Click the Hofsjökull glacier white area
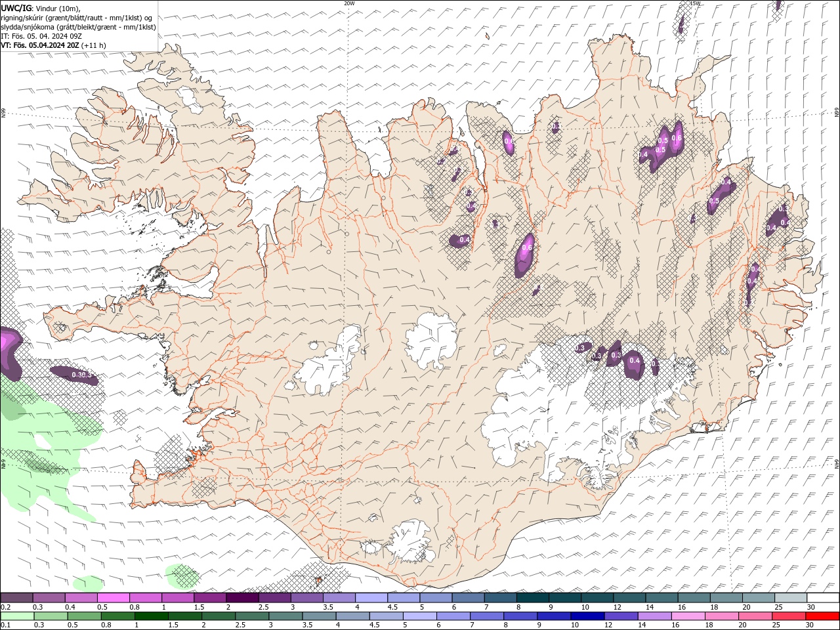Viewport: 840px width, 630px height. [431, 340]
